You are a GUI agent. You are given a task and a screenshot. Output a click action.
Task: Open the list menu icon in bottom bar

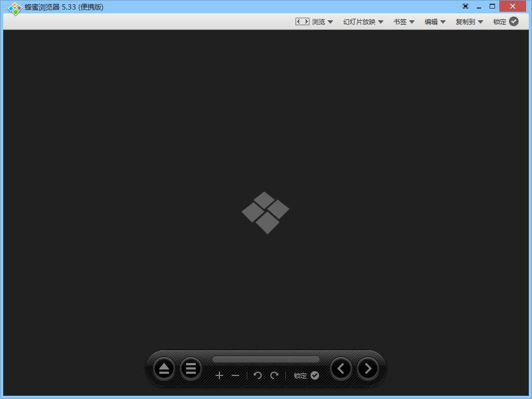pyautogui.click(x=190, y=369)
